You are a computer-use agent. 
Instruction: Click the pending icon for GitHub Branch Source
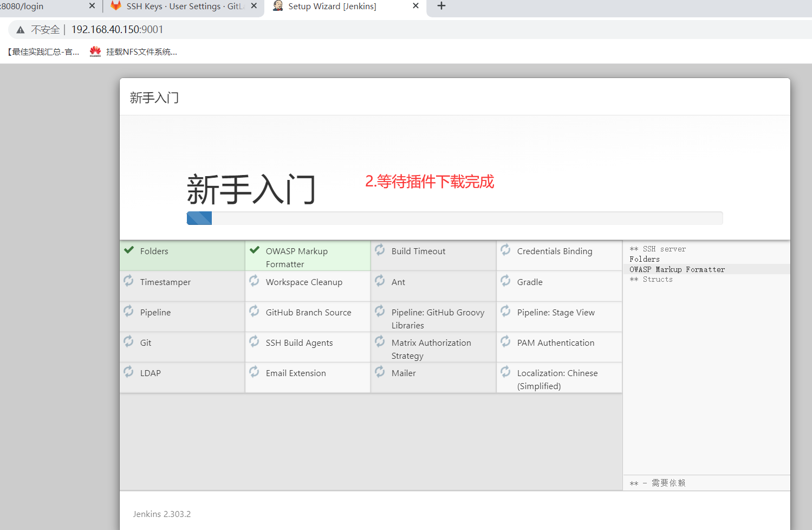pyautogui.click(x=254, y=311)
